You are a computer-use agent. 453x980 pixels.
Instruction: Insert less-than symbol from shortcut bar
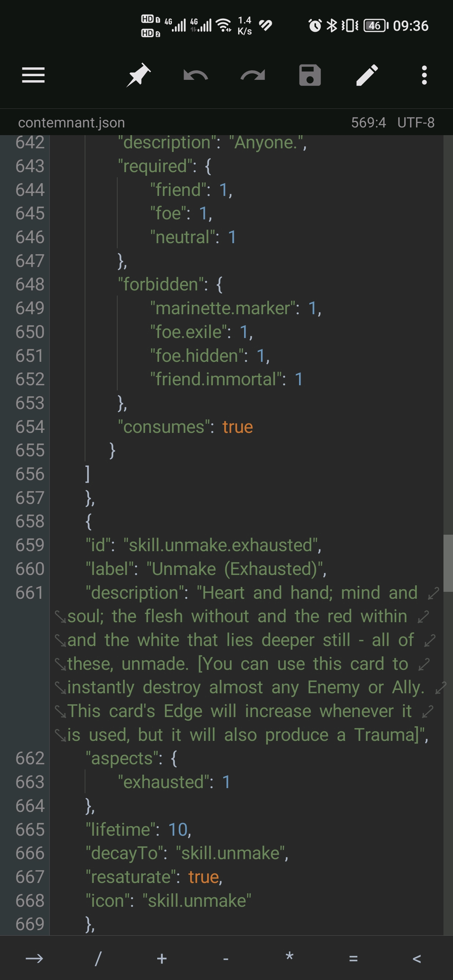[417, 958]
